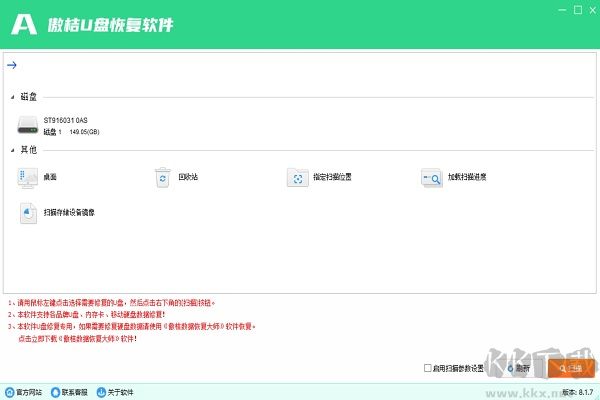Image resolution: width=600 pixels, height=400 pixels.
Task: Click the 扫描存储设备镜像 label
Action: pyautogui.click(x=69, y=212)
